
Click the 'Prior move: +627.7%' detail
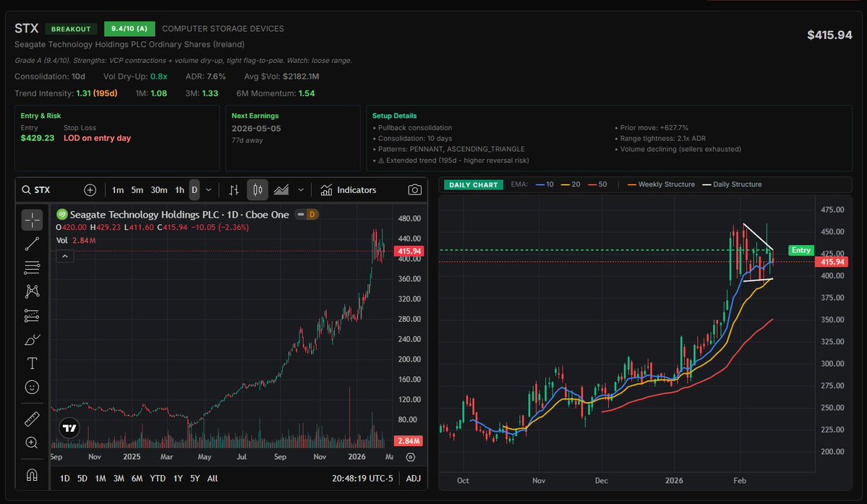(652, 128)
